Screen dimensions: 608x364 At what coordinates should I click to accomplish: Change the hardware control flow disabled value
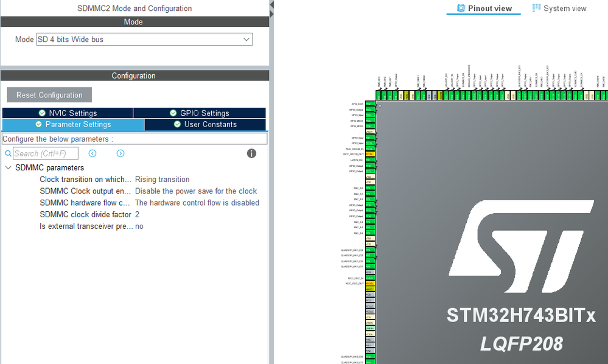[197, 203]
